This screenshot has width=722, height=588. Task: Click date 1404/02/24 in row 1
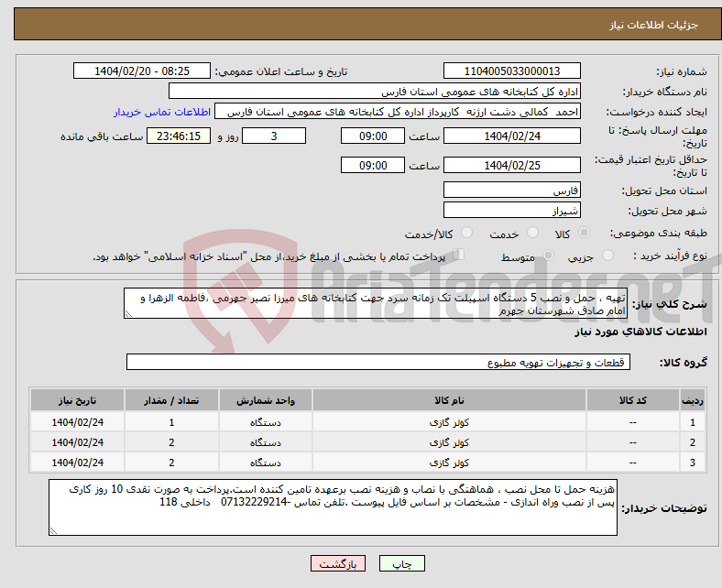(77, 422)
